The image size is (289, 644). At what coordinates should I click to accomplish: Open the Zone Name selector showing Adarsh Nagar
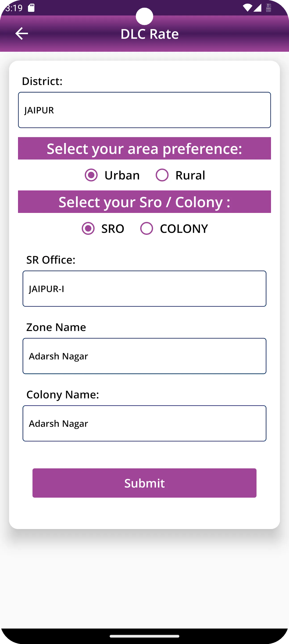click(144, 356)
